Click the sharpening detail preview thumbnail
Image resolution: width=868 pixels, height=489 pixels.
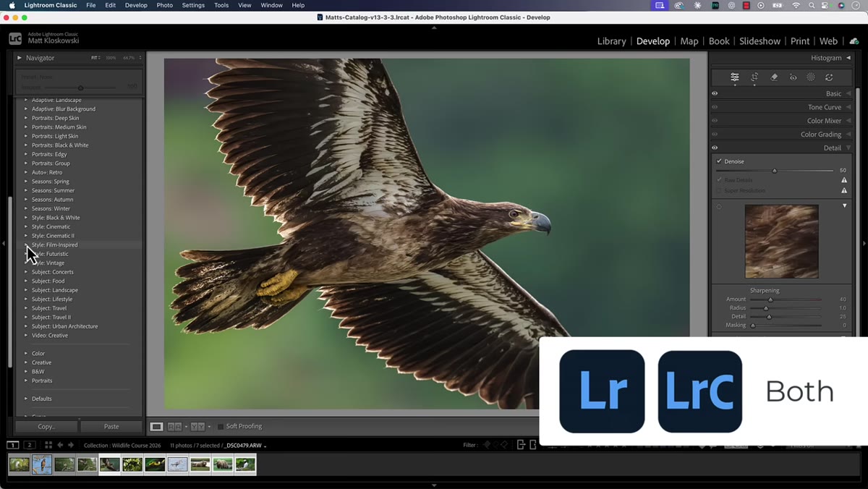(782, 241)
